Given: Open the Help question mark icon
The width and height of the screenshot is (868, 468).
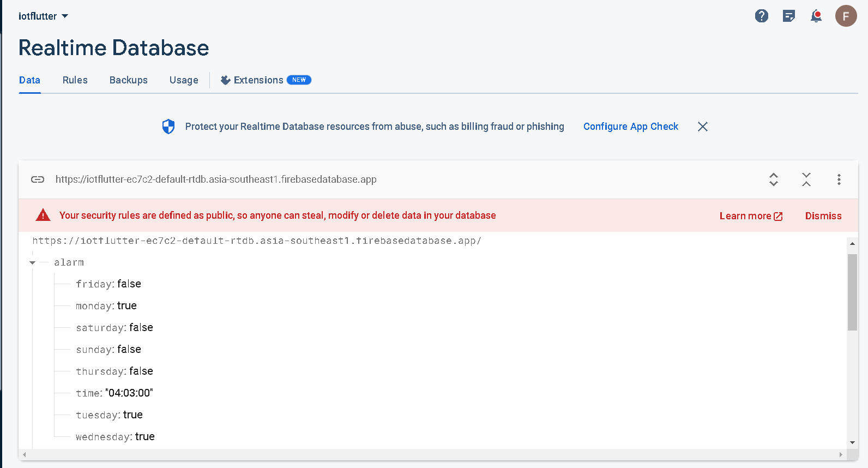Looking at the screenshot, I should click(x=762, y=16).
